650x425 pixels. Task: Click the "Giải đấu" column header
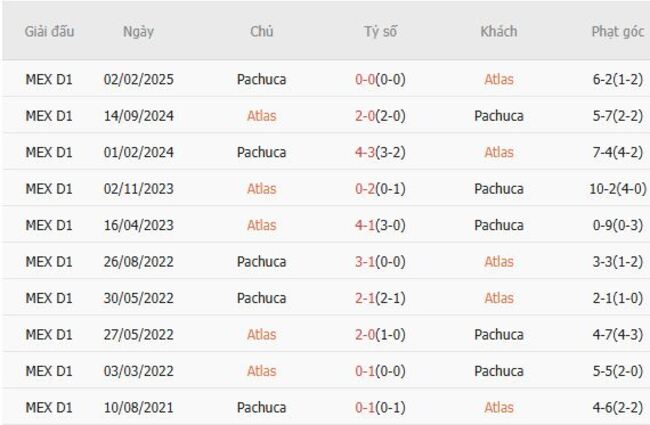pyautogui.click(x=49, y=31)
